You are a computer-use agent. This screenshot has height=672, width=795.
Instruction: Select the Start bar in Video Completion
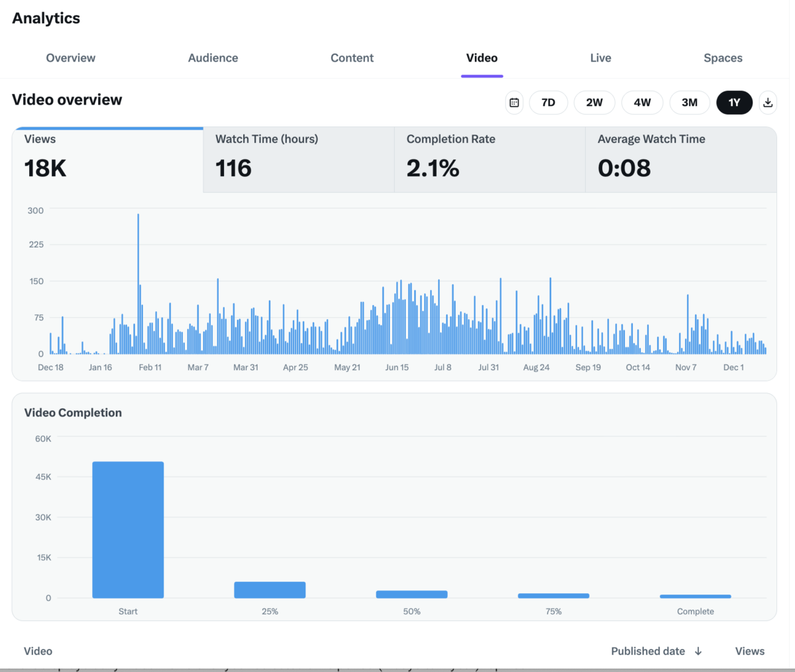(128, 529)
